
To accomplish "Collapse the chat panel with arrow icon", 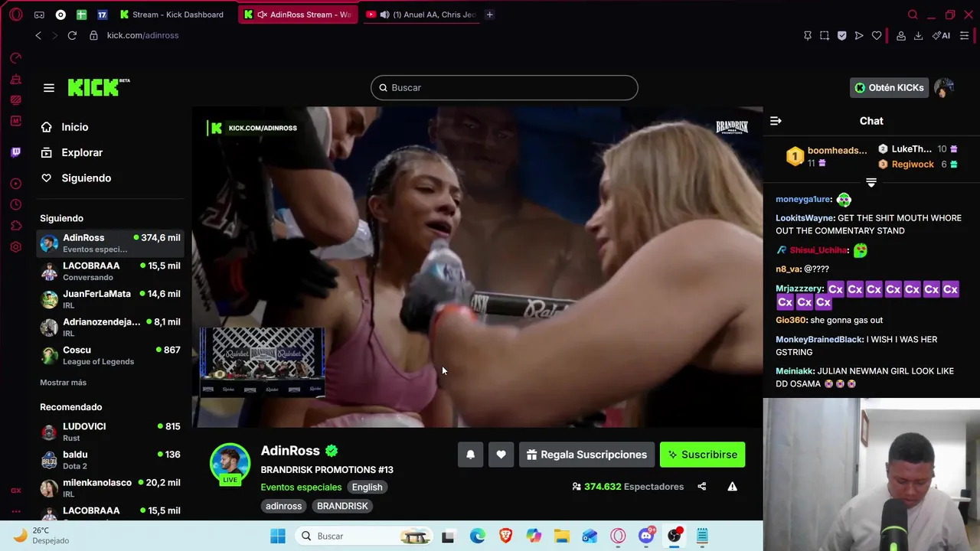I will point(776,121).
